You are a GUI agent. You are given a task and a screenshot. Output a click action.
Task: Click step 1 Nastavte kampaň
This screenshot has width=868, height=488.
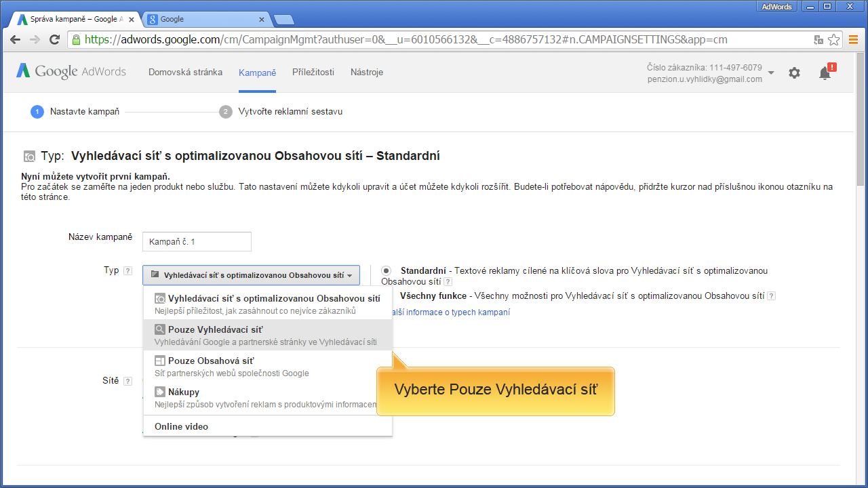(x=75, y=111)
